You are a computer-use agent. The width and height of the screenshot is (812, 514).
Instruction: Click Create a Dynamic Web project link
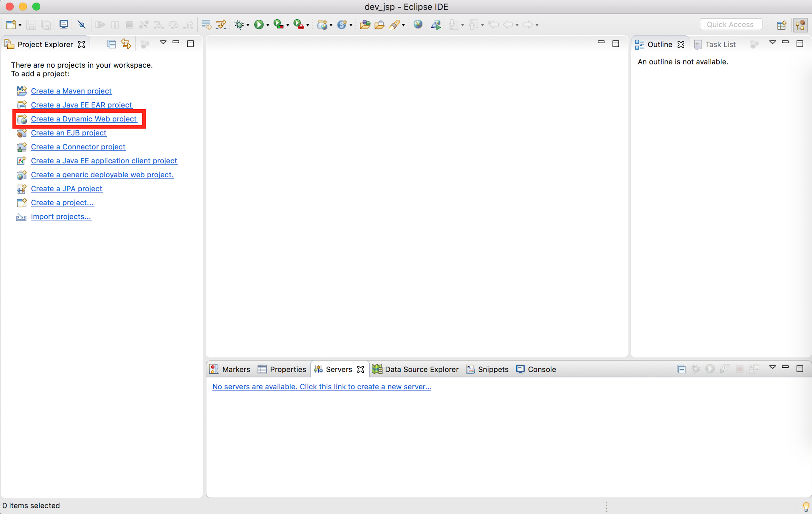pos(84,119)
